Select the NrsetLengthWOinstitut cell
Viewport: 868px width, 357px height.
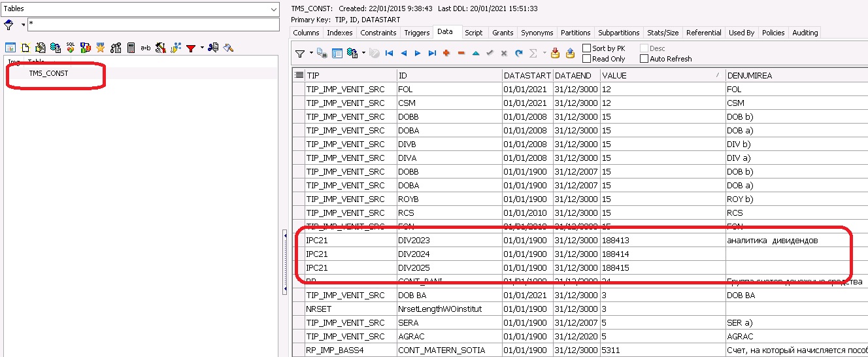449,309
